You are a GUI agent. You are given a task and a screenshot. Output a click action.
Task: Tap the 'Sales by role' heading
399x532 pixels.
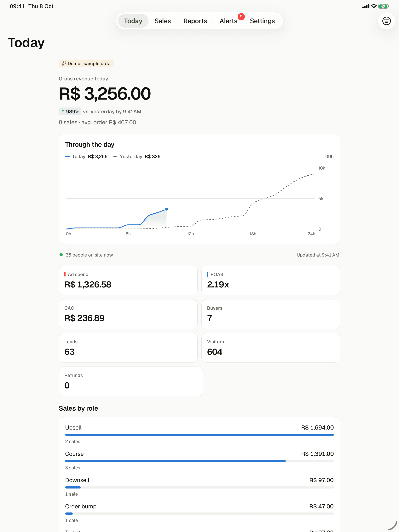[78, 408]
